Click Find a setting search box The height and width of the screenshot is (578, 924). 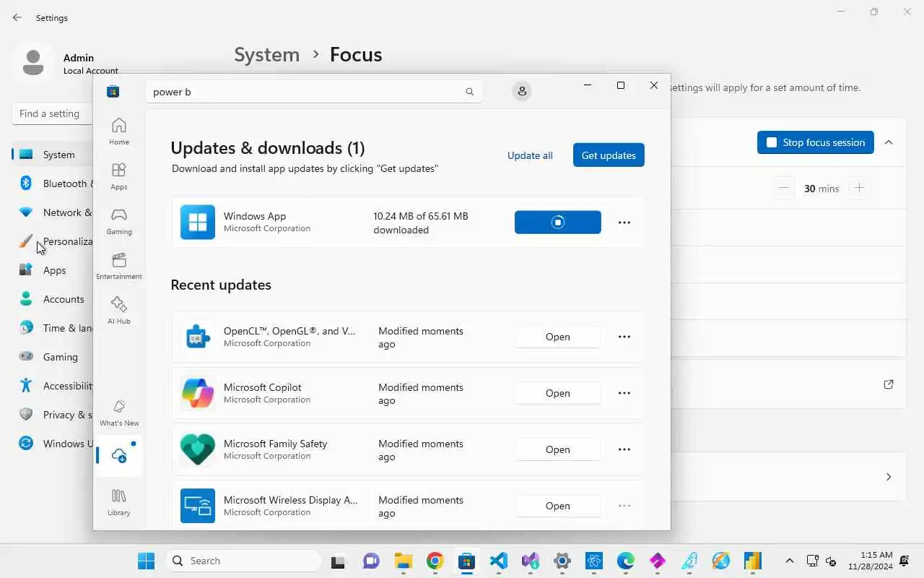(x=52, y=113)
